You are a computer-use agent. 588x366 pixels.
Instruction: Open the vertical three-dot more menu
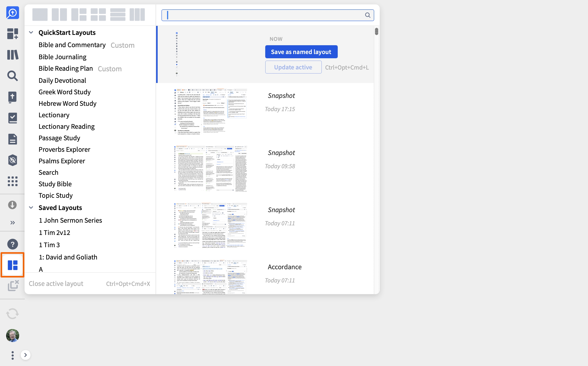(x=13, y=355)
